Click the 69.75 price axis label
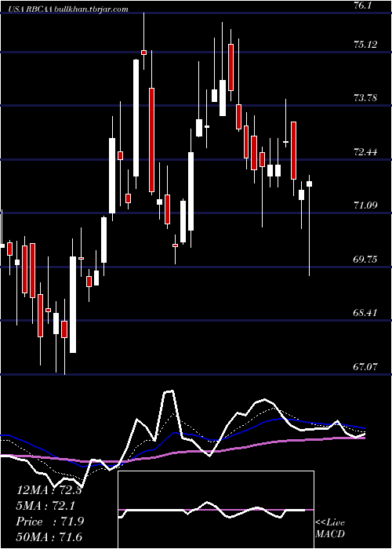This screenshot has height=549, width=392. point(365,260)
